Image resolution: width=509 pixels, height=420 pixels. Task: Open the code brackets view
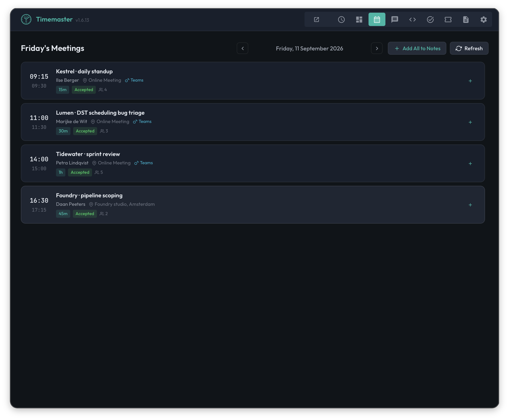click(x=413, y=19)
